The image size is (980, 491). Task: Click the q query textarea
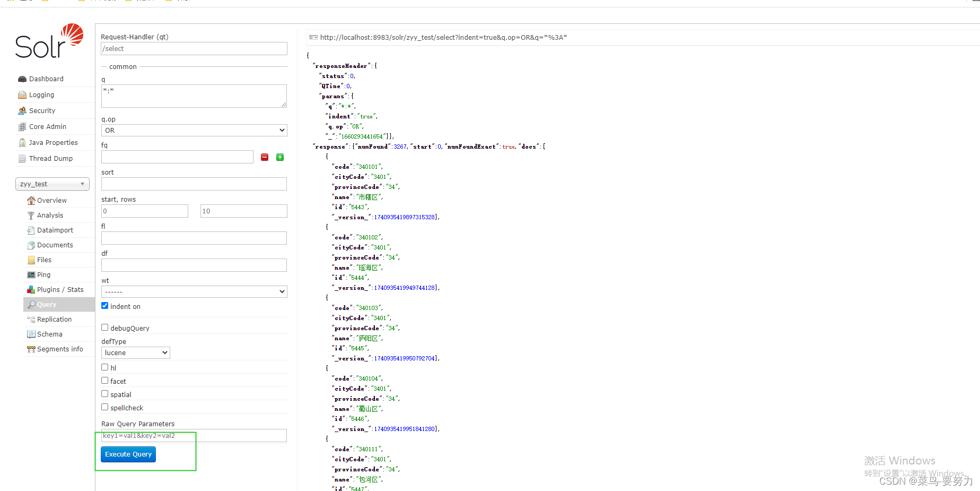click(194, 96)
